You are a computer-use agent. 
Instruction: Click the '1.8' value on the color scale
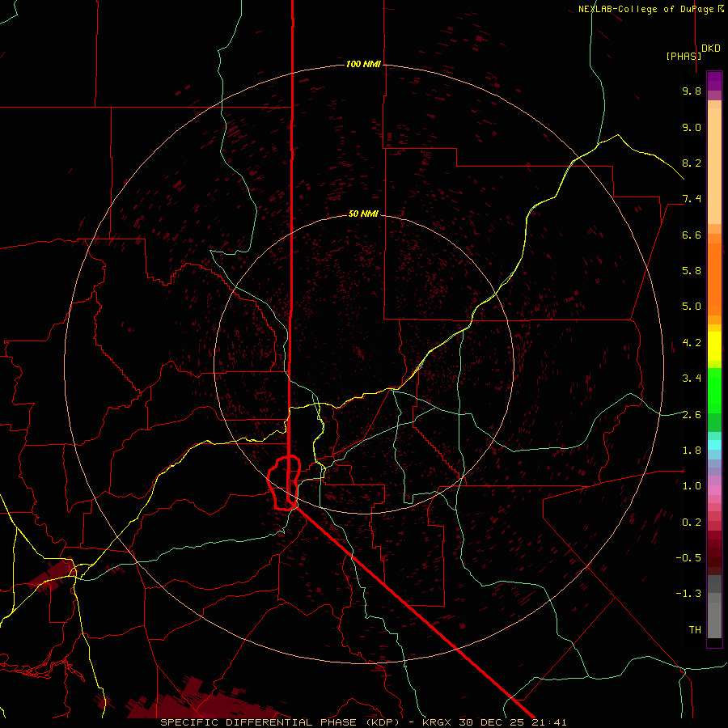coord(692,451)
